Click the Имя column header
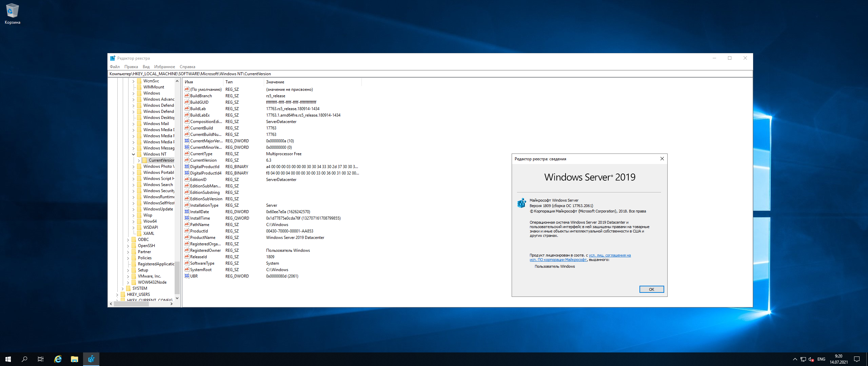The height and width of the screenshot is (366, 868). [x=203, y=82]
